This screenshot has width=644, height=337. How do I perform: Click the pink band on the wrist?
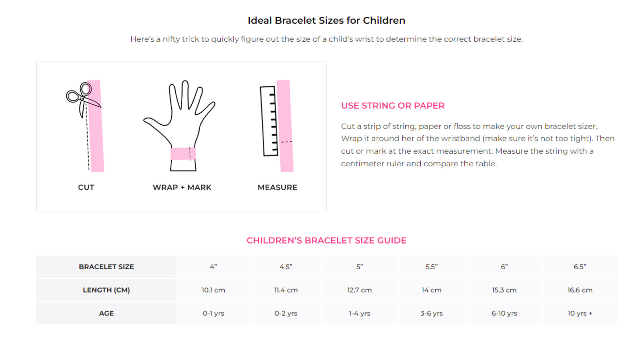[x=183, y=154]
